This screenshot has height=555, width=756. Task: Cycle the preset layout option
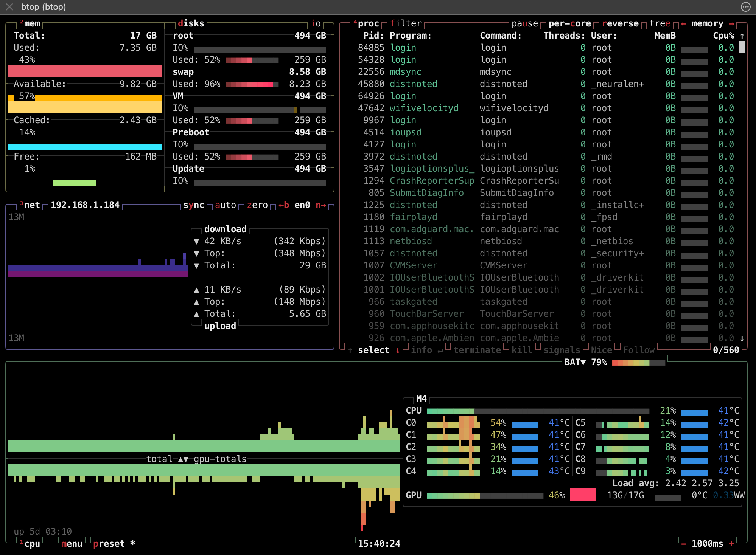coord(109,544)
